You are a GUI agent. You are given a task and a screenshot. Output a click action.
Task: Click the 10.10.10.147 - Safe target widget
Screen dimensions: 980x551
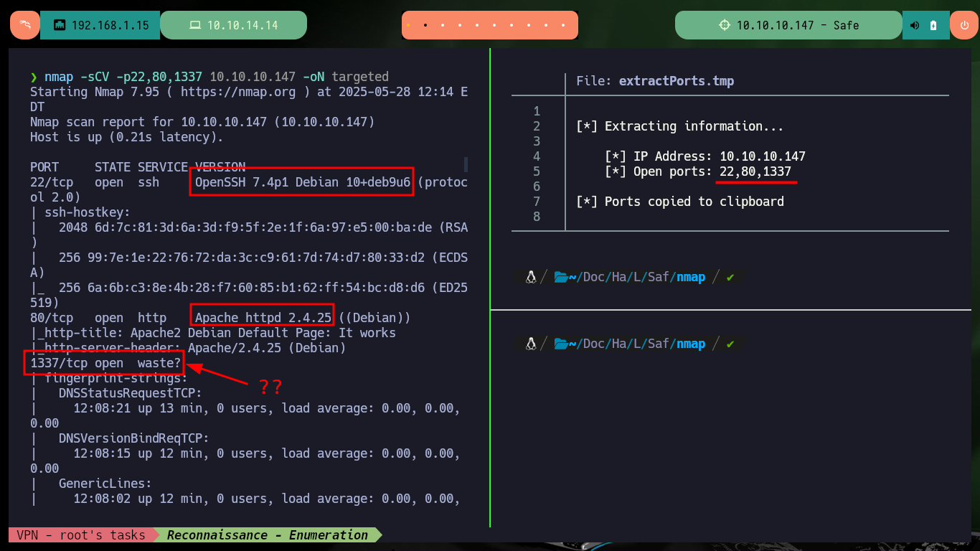point(788,25)
